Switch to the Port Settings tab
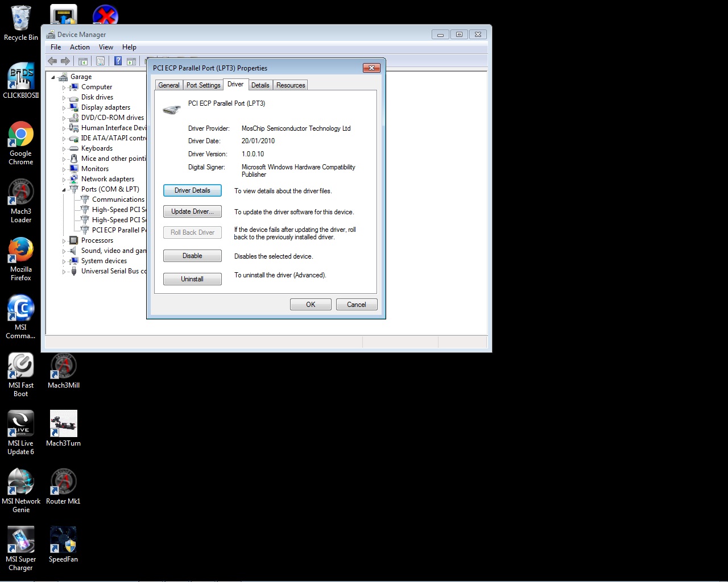728x582 pixels. (203, 85)
